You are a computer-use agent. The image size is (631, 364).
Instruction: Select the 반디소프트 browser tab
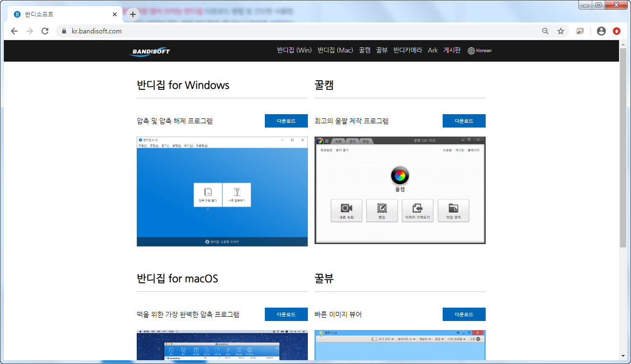(x=65, y=14)
